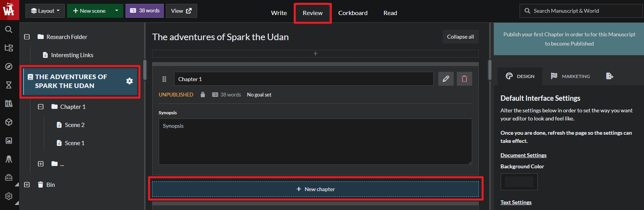Click the Search Manuscript & World field

pos(581,11)
